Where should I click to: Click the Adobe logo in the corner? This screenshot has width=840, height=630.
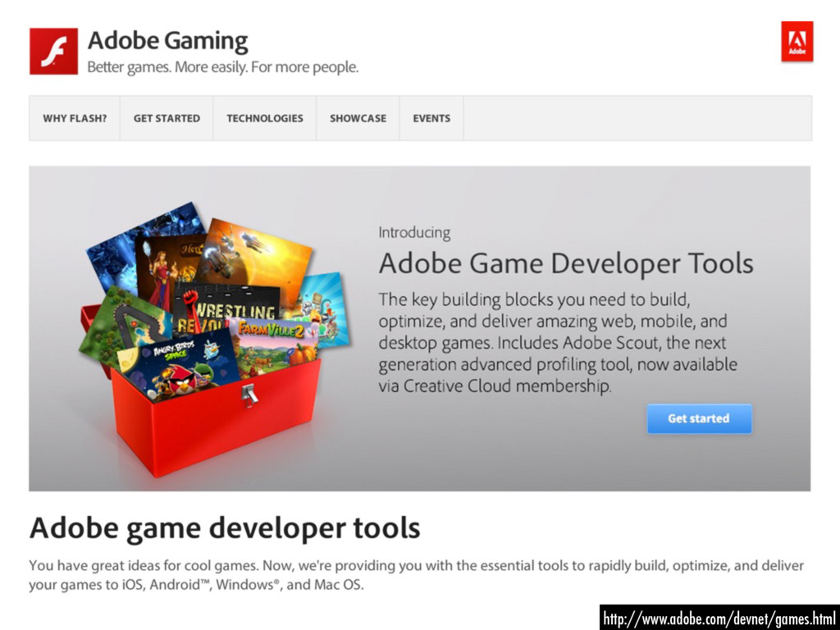click(797, 42)
